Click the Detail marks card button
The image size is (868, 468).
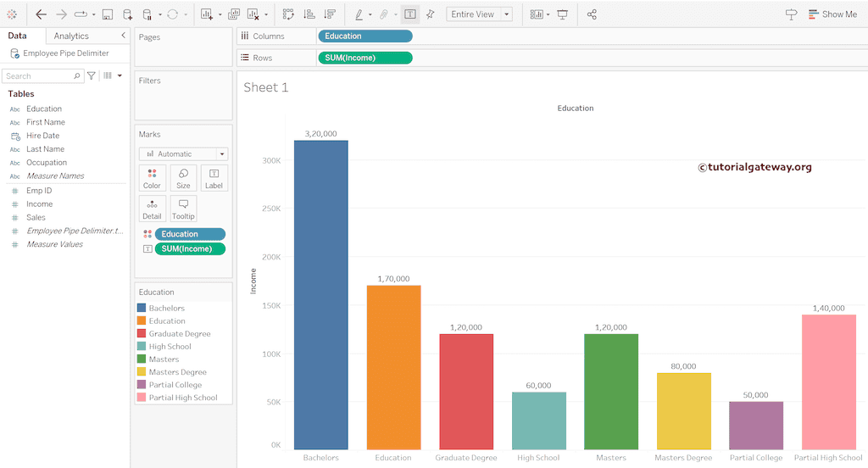click(152, 209)
